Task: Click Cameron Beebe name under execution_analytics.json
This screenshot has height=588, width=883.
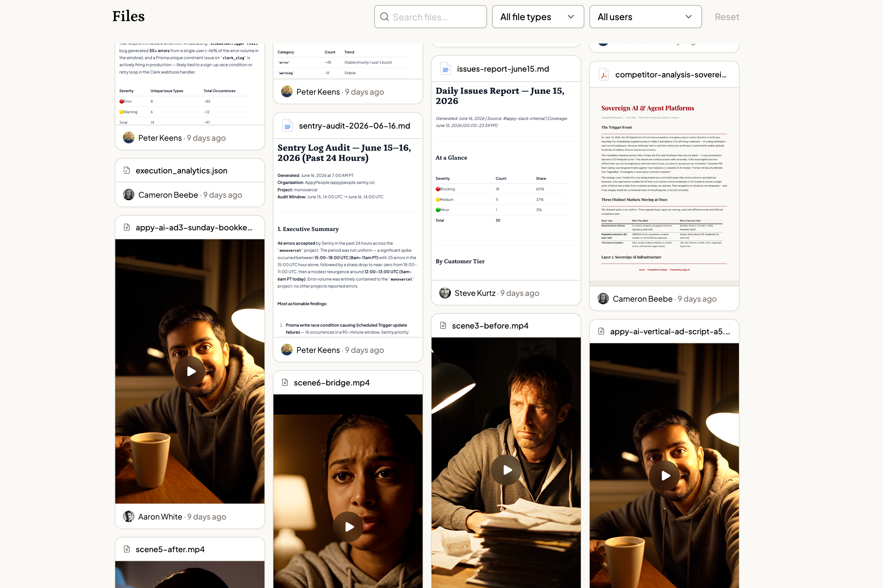Action: click(168, 195)
